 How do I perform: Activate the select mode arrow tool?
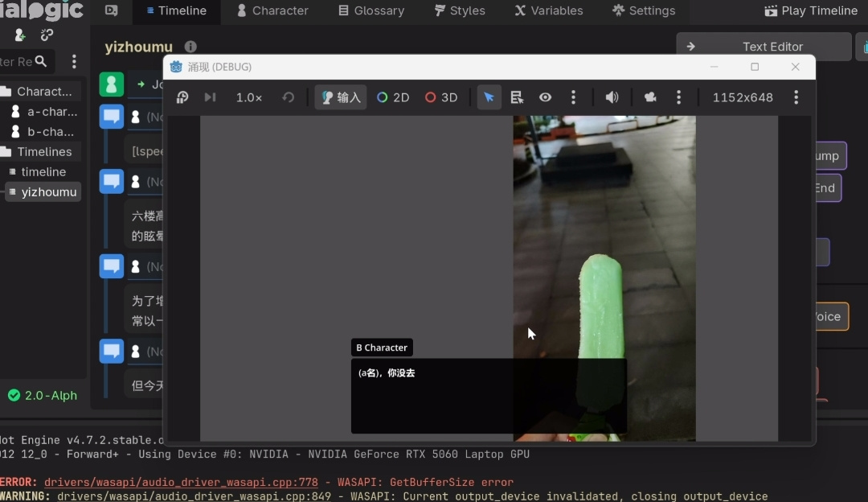coord(489,97)
